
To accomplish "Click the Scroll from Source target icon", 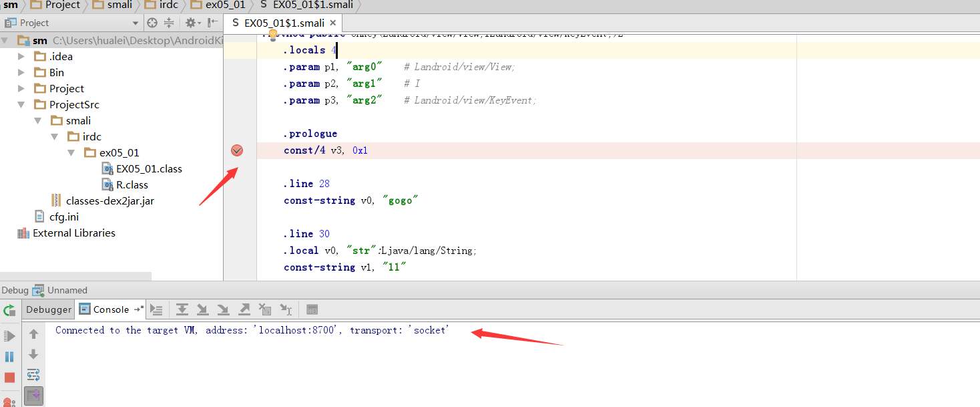I will 152,23.
